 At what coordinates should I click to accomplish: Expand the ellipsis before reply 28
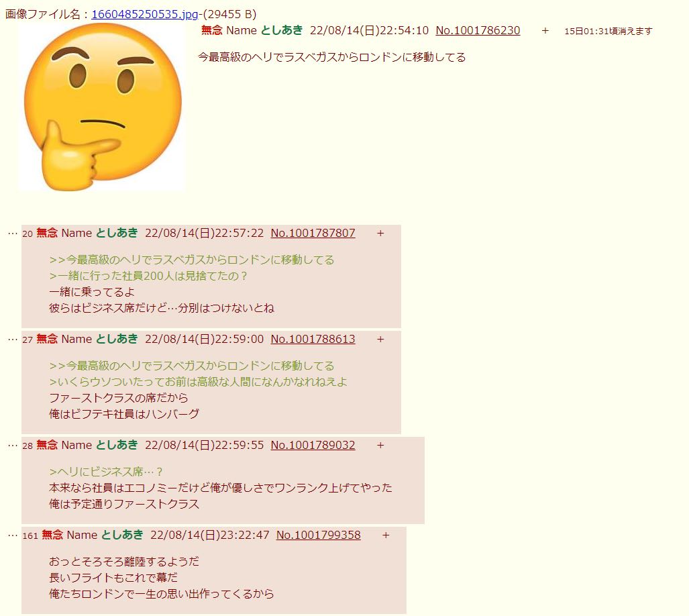click(12, 445)
